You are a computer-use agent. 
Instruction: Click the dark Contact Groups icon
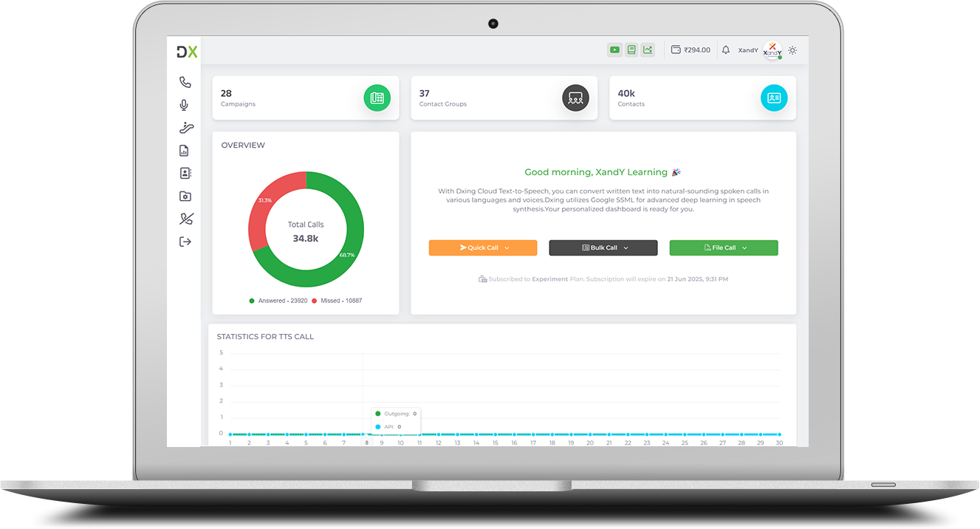pos(575,98)
